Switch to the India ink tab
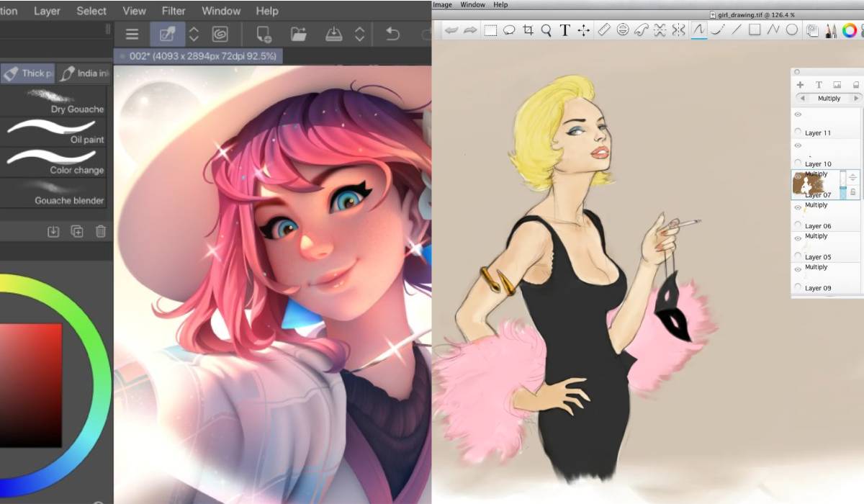The image size is (864, 504). coord(85,73)
